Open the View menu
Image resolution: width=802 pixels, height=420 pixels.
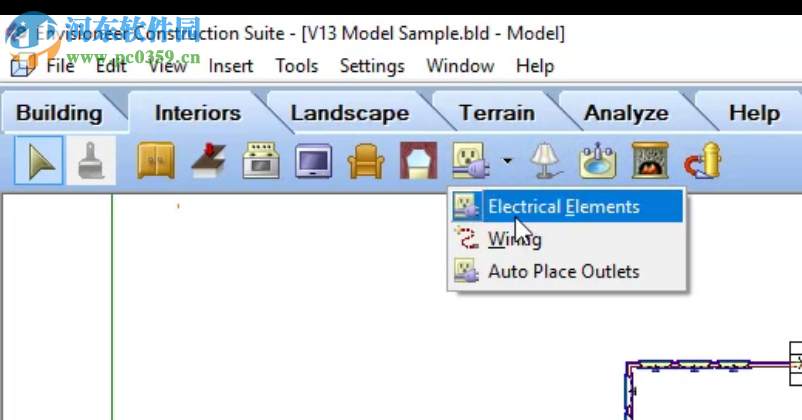coord(167,65)
